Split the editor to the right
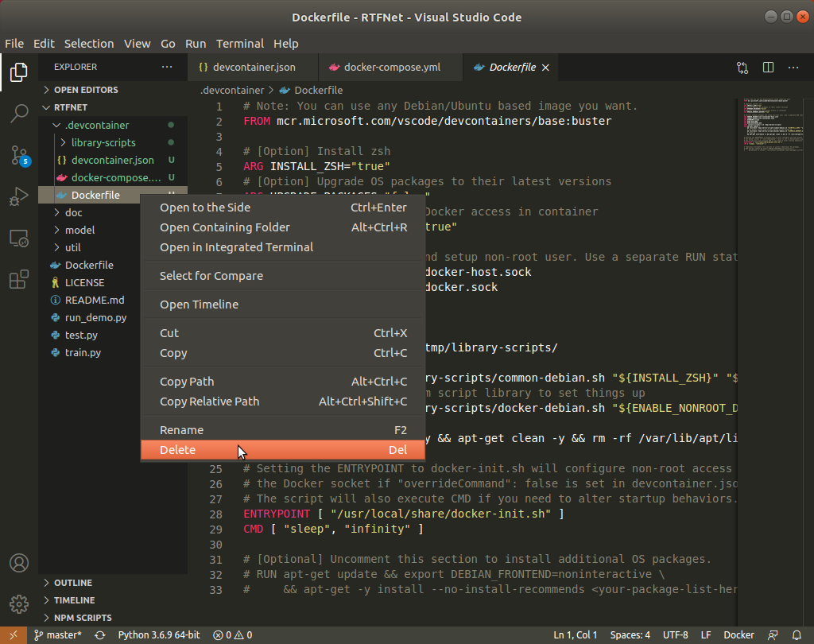The width and height of the screenshot is (814, 644). pyautogui.click(x=769, y=68)
